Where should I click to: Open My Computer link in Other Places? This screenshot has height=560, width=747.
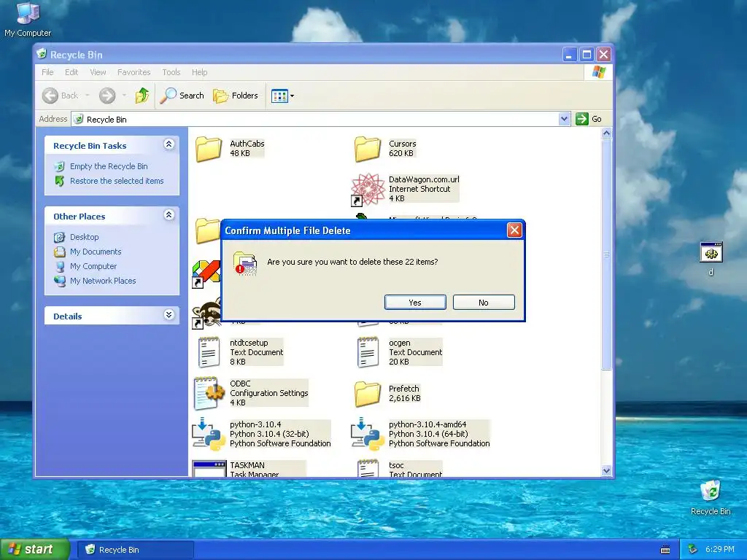(x=93, y=266)
